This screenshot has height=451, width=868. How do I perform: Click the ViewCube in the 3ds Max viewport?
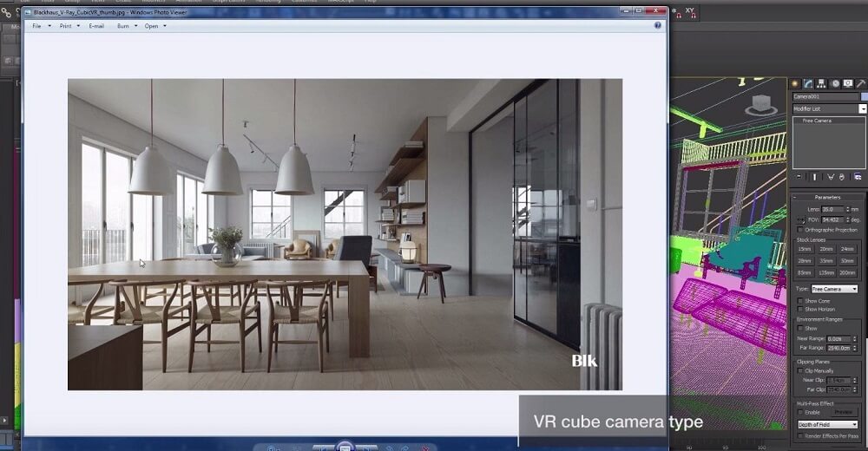point(760,105)
